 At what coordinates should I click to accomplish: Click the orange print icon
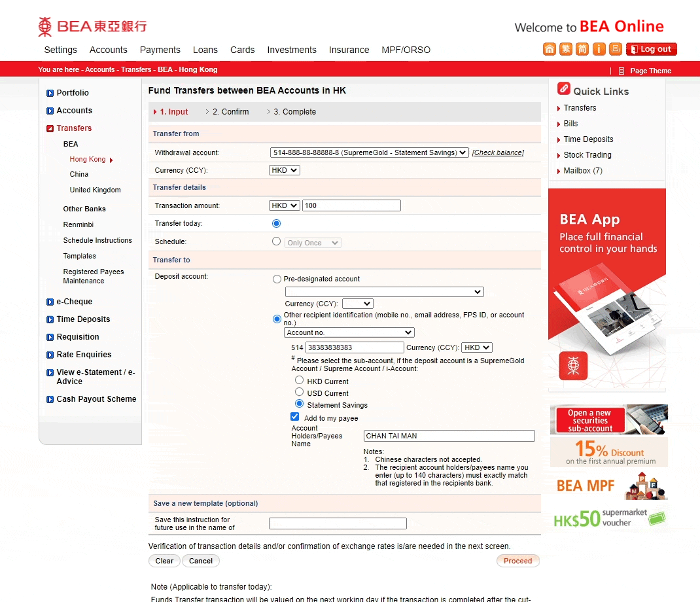[x=615, y=49]
